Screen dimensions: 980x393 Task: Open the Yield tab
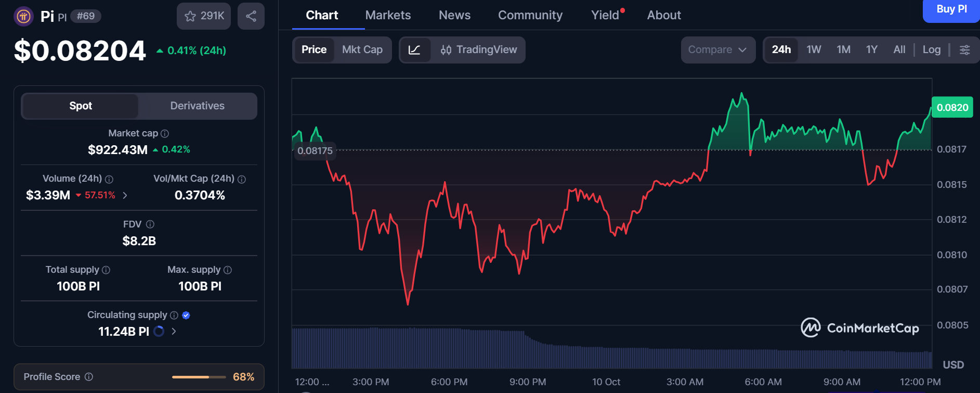click(606, 16)
